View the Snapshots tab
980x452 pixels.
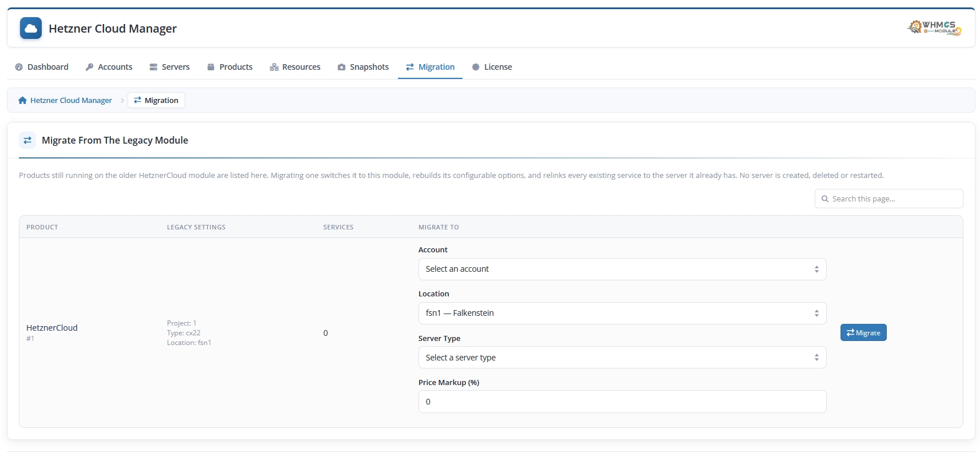[x=363, y=67]
